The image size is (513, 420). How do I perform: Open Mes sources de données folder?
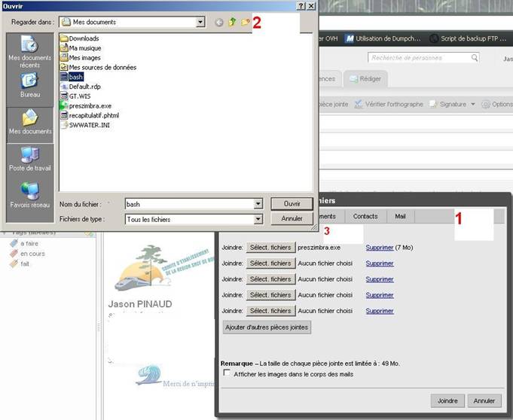point(98,67)
